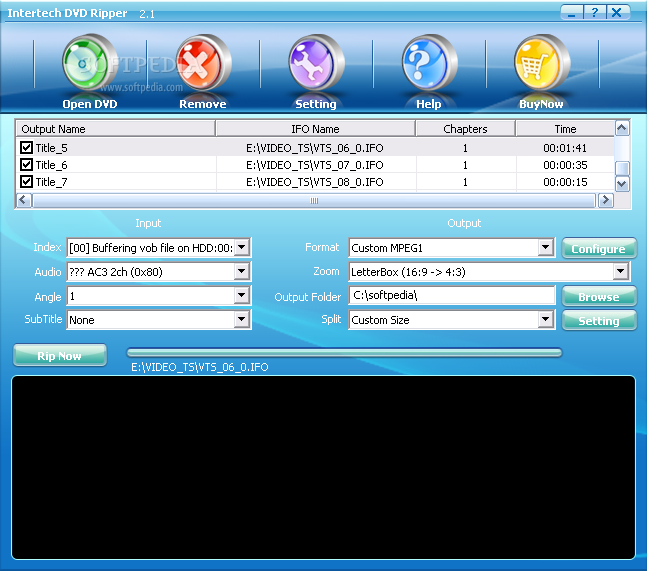This screenshot has height=571, width=647.
Task: Click the title list scroll up arrow
Action: tap(622, 128)
